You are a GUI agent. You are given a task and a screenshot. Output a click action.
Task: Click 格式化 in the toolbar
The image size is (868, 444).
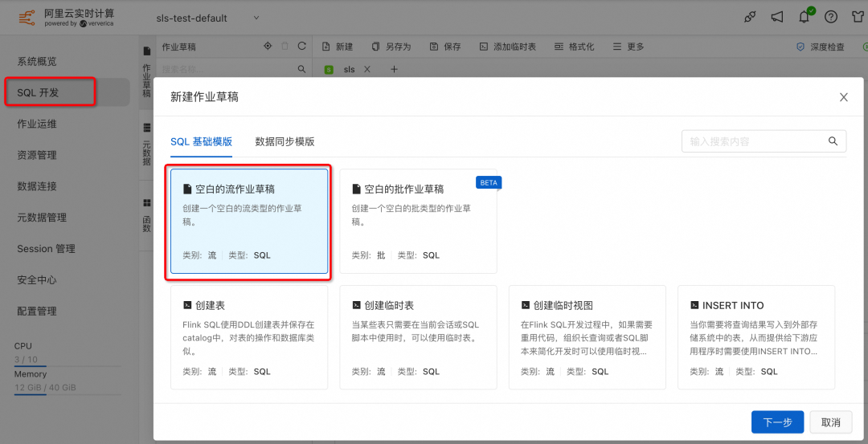click(x=574, y=47)
